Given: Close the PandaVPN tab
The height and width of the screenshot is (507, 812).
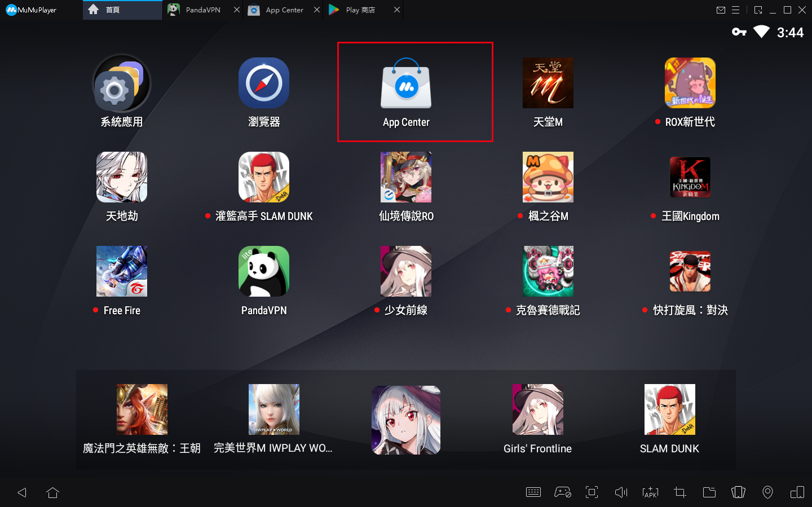Looking at the screenshot, I should pos(237,10).
